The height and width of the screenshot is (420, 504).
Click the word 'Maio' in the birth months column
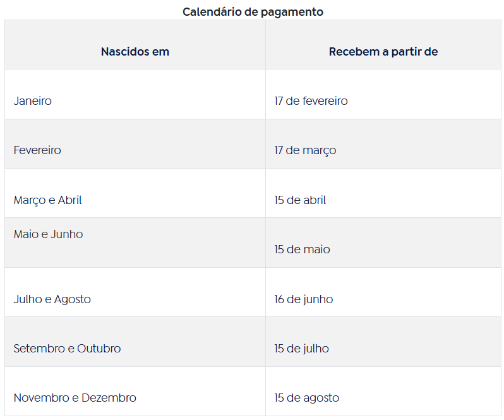[25, 234]
